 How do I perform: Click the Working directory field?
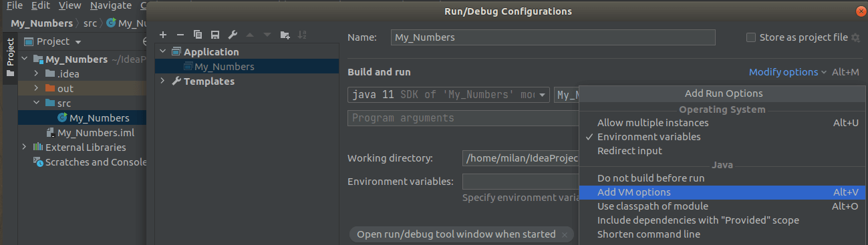click(x=520, y=158)
